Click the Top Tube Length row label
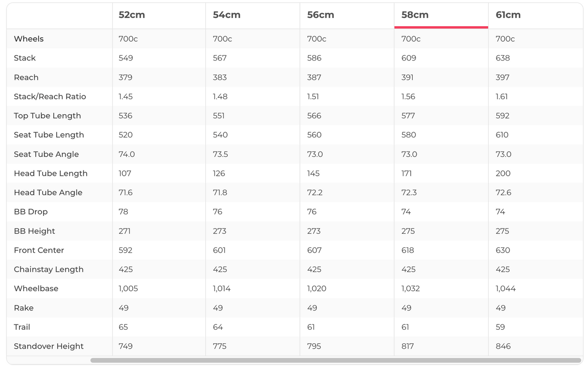The height and width of the screenshot is (368, 588). click(x=47, y=116)
